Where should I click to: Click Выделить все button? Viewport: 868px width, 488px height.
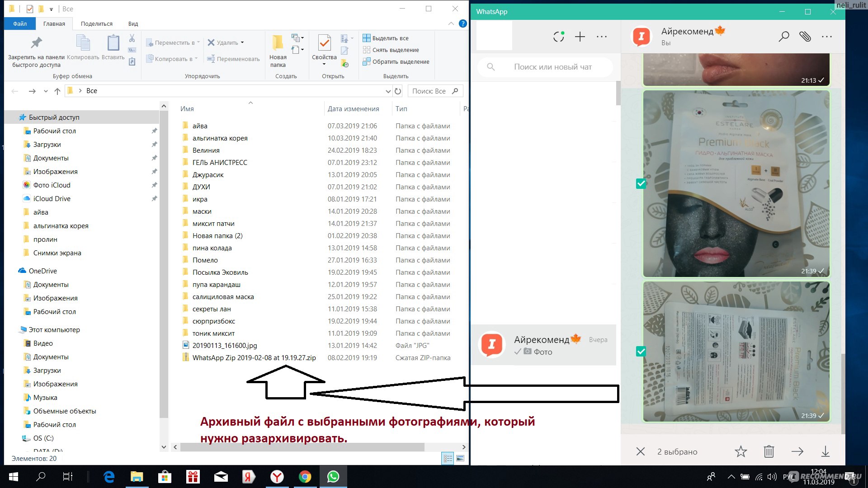pyautogui.click(x=386, y=38)
